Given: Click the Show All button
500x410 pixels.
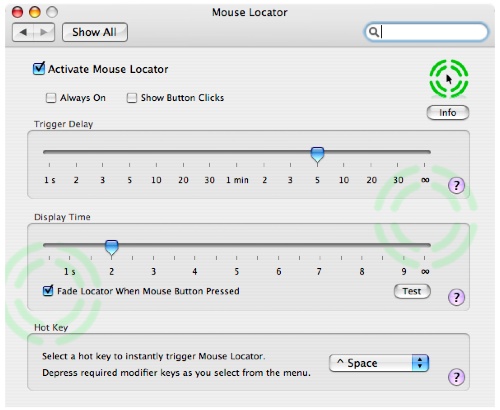Looking at the screenshot, I should pos(95,32).
